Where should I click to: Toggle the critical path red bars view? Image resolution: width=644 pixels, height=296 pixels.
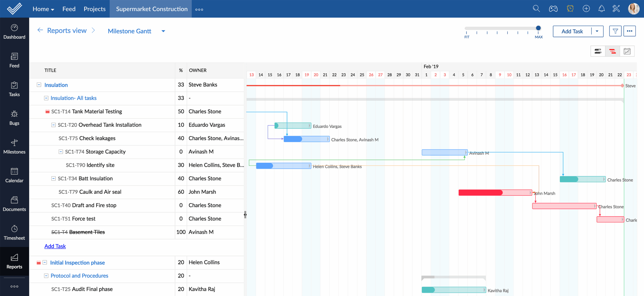pyautogui.click(x=612, y=52)
